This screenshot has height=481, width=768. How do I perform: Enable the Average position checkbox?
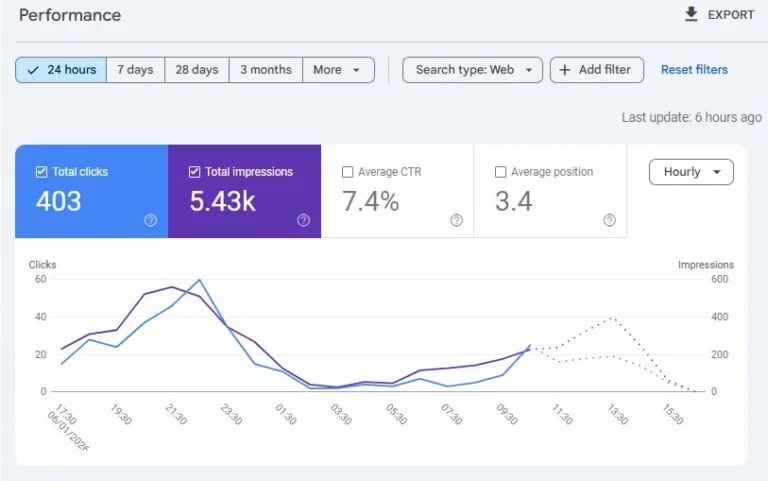(x=501, y=172)
